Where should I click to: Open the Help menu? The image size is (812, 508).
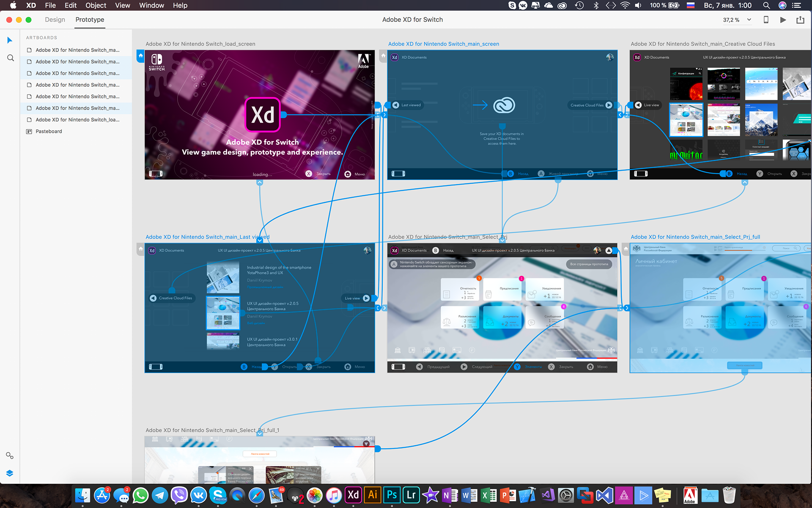180,6
